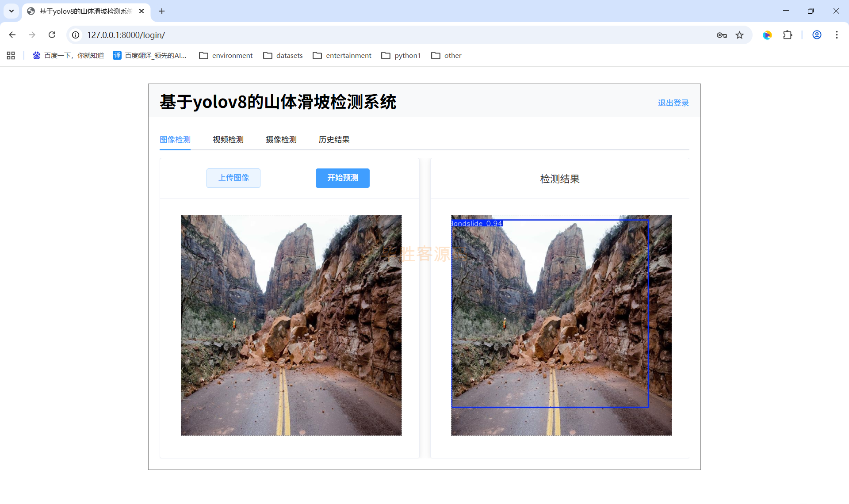Switch to the 视频检测 tab

(228, 140)
